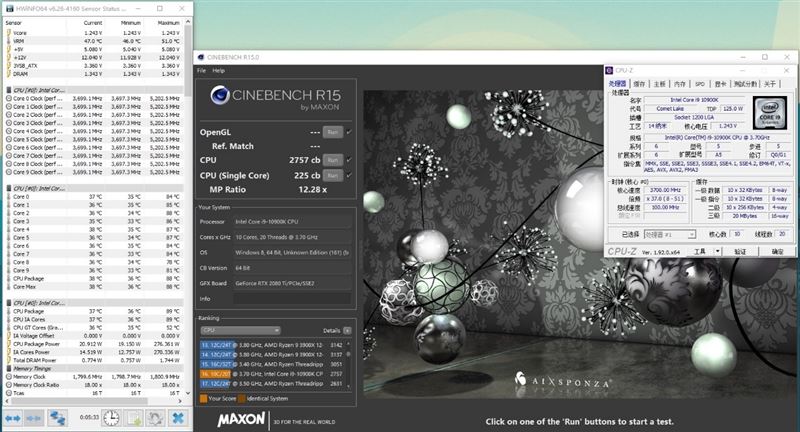Click the CPU-Z title bar app icon

click(x=609, y=70)
